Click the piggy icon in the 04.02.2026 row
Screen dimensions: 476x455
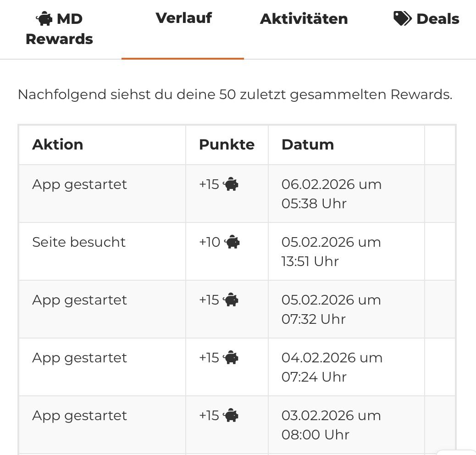click(x=232, y=358)
